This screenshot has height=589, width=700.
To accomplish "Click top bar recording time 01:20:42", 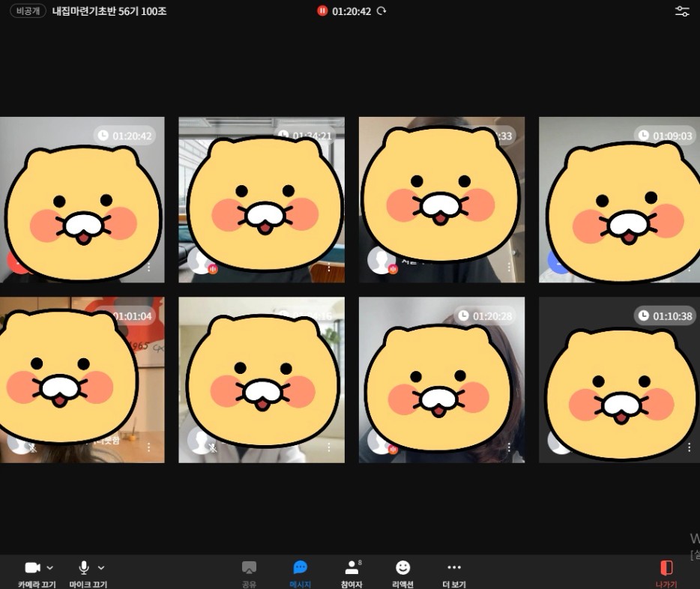I will (x=351, y=11).
